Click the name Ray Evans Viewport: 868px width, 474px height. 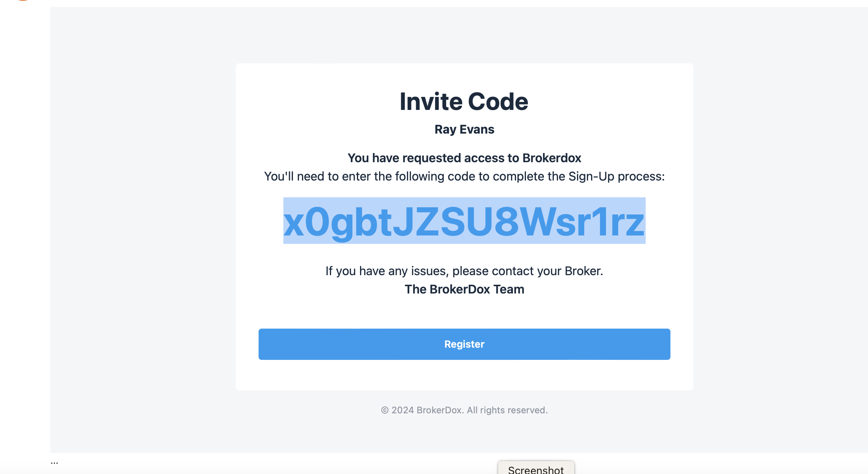(x=464, y=129)
